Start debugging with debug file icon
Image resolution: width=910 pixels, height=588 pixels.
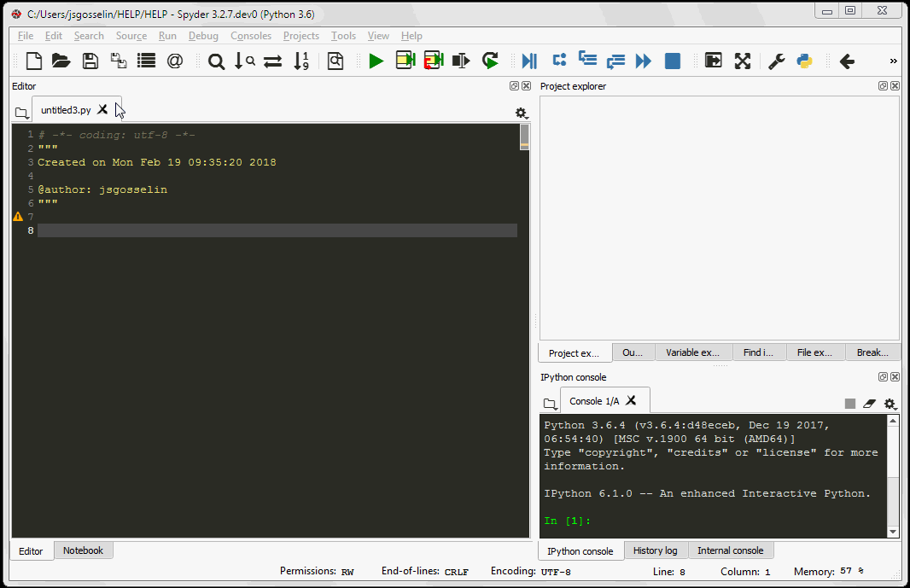[529, 61]
